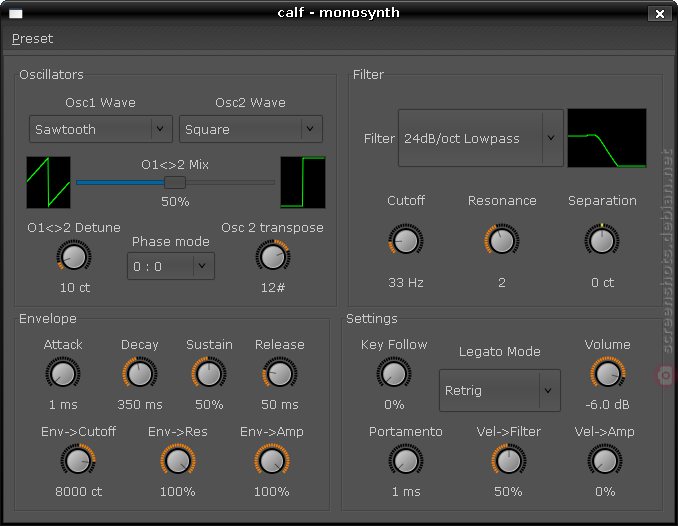Click the window menu icon in the title bar
678x526 pixels.
[16, 14]
